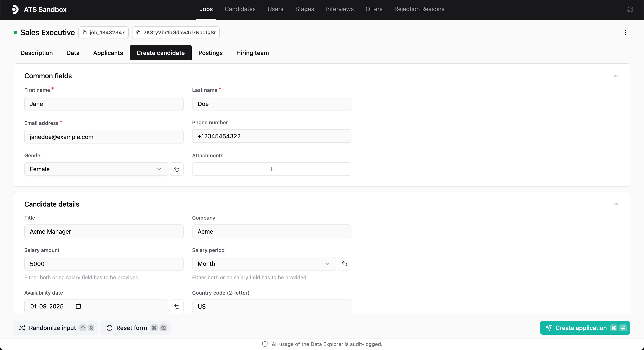Click the audit-logged notice text

pos(327,344)
